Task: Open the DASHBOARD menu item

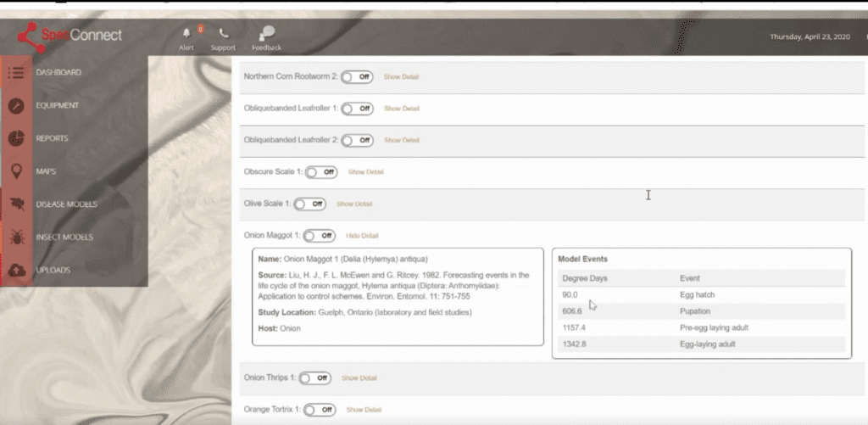Action: (x=58, y=72)
